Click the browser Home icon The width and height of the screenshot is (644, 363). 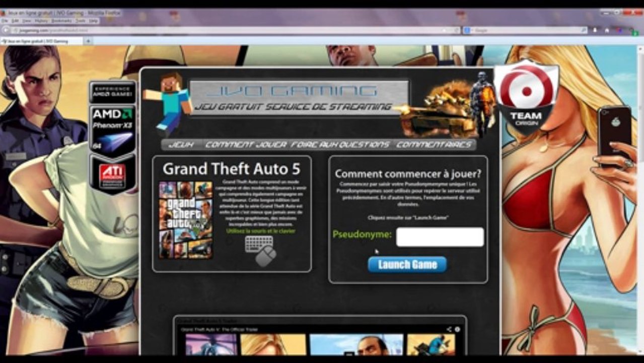(x=607, y=30)
